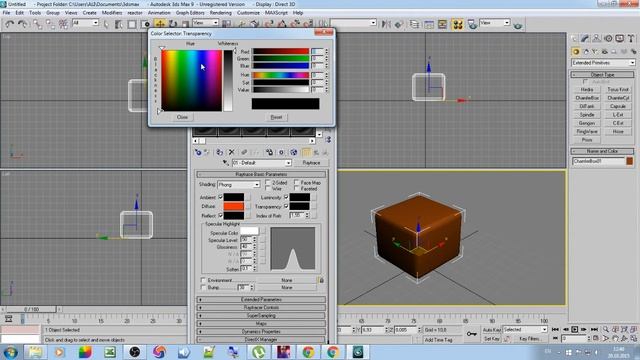Click Reset Map/Mtl X icon in Material Editor
Viewport: 640px width, 360px height.
(x=231, y=152)
